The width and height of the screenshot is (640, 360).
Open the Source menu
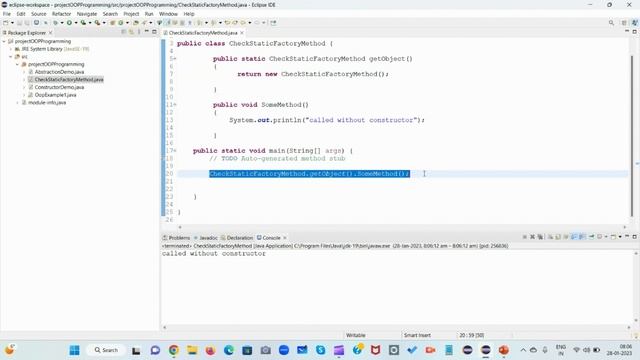[x=39, y=14]
